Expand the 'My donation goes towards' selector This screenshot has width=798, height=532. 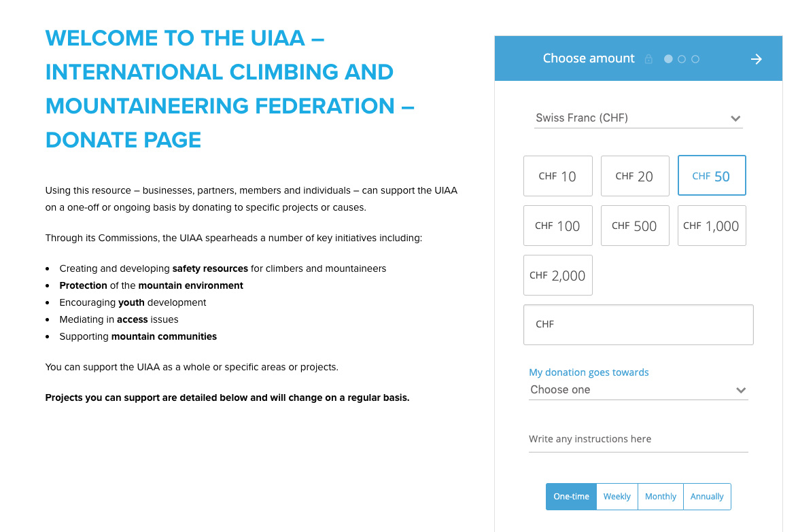638,389
